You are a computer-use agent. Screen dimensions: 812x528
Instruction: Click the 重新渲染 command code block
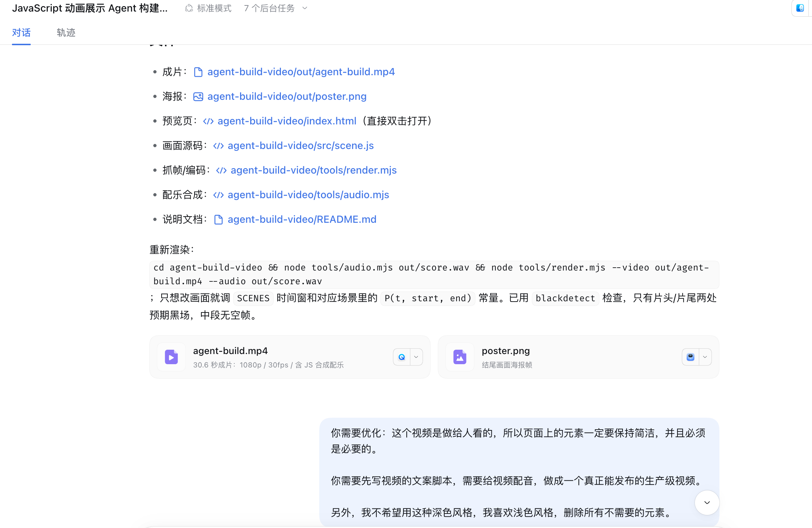[434, 274]
